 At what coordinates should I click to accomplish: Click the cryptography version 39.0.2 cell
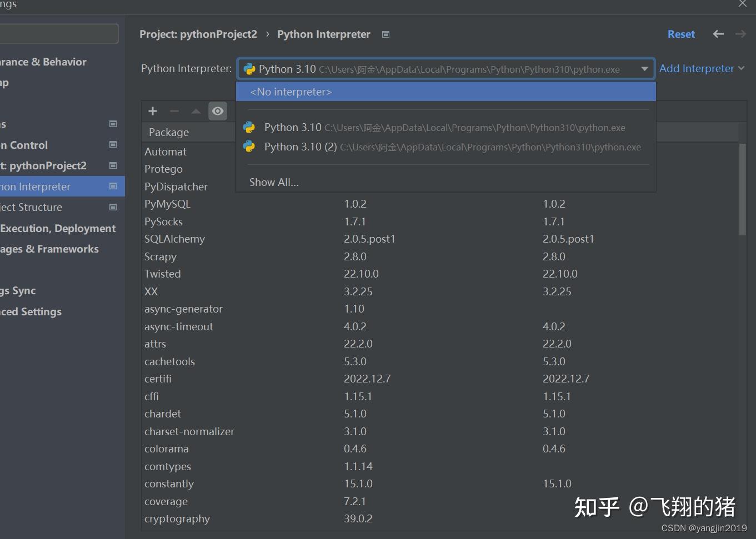358,518
